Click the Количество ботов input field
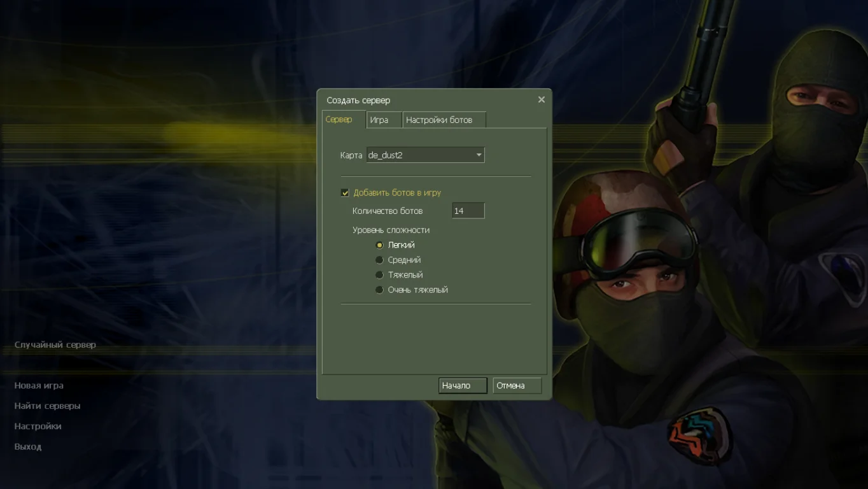The height and width of the screenshot is (489, 868). click(468, 211)
